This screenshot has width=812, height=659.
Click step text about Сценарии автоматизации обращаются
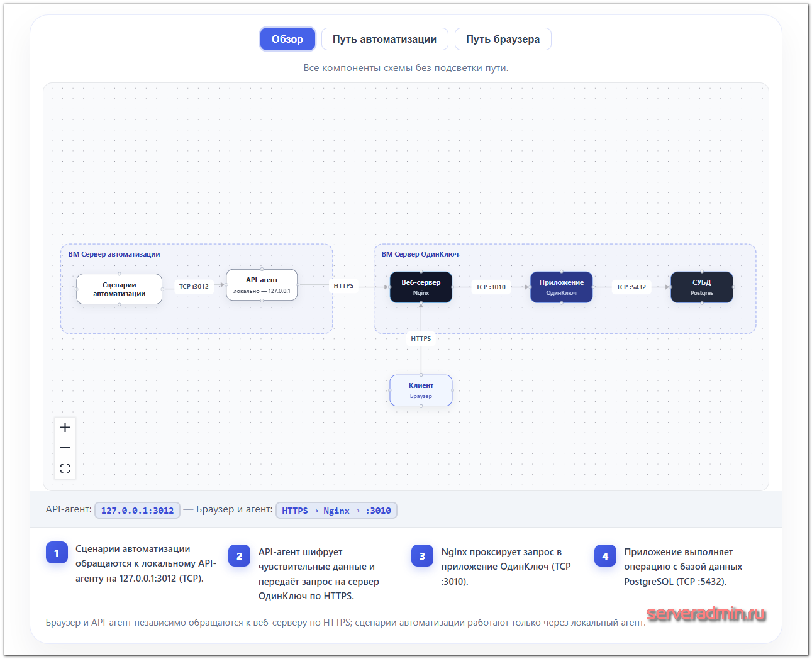pyautogui.click(x=146, y=563)
